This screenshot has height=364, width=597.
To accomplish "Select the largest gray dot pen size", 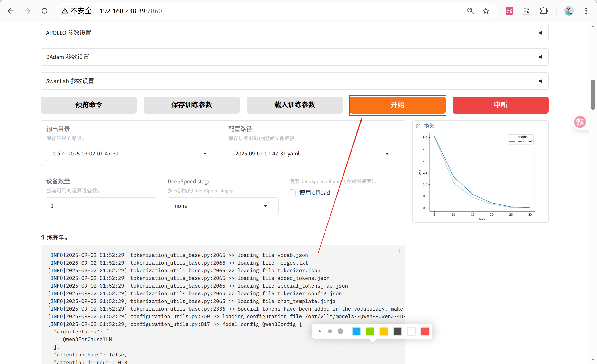I will [x=340, y=331].
